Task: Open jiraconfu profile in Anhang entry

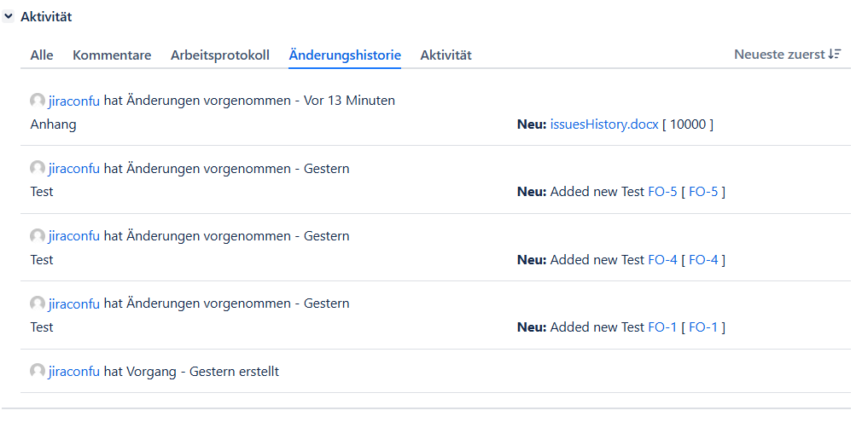Action: click(x=74, y=101)
